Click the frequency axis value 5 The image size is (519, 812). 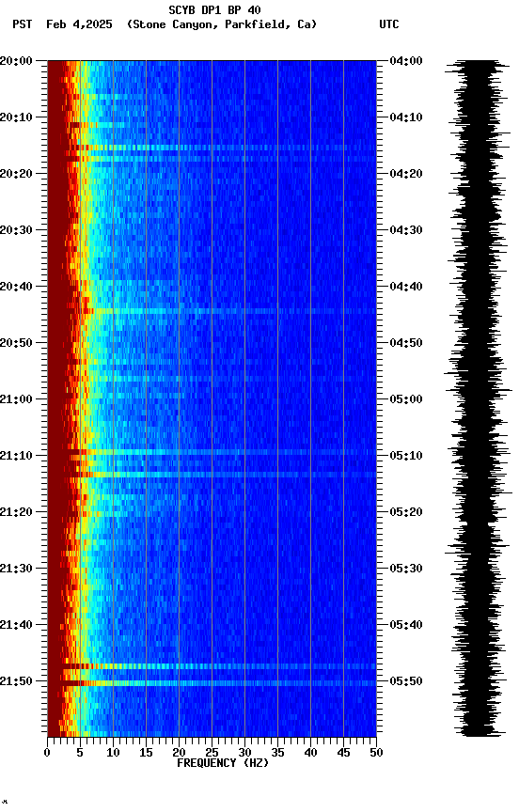click(x=80, y=753)
